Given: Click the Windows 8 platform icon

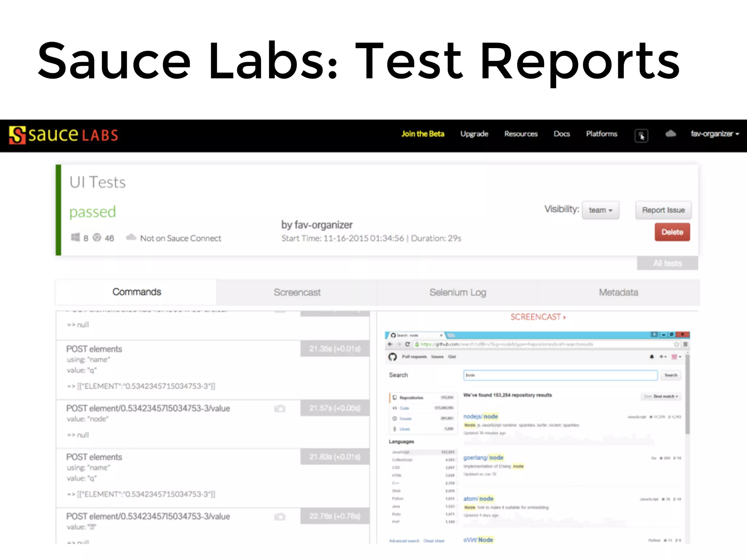Looking at the screenshot, I should click(75, 237).
